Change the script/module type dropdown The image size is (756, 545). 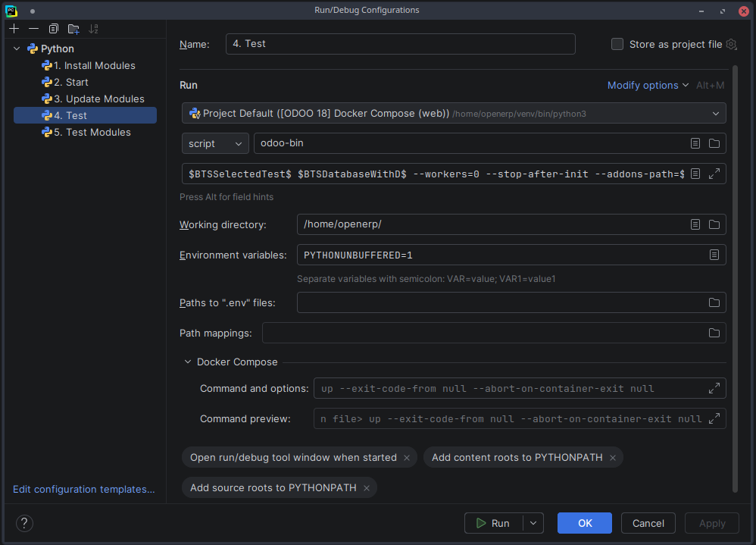pos(215,144)
